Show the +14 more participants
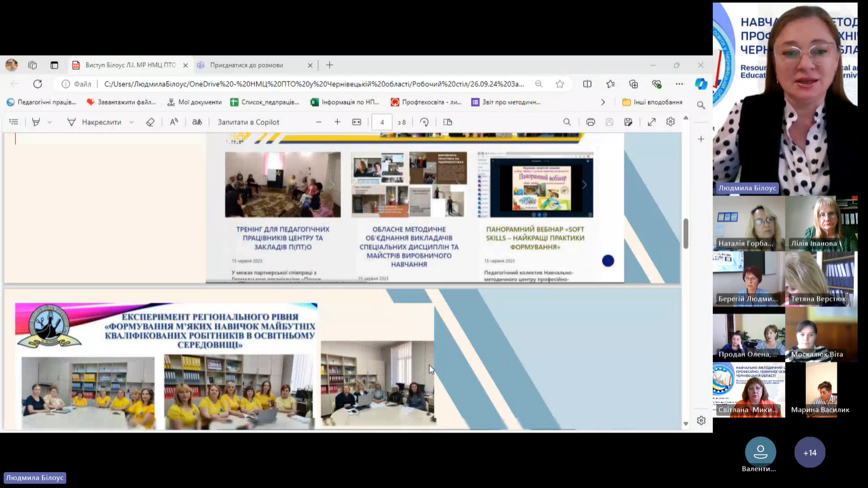 click(809, 453)
